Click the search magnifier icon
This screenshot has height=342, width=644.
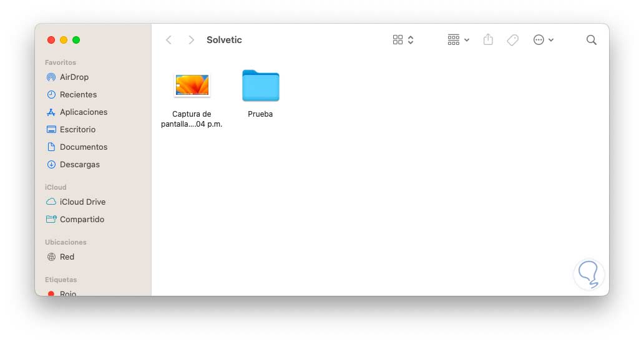(x=592, y=40)
